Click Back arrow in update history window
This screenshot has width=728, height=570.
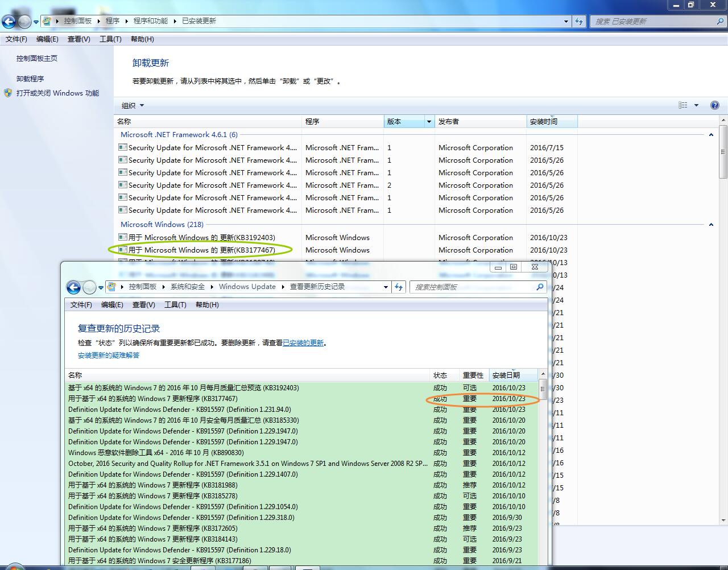[73, 287]
